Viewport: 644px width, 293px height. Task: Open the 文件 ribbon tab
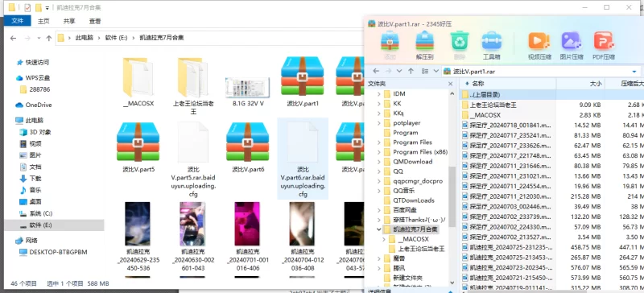[17, 21]
